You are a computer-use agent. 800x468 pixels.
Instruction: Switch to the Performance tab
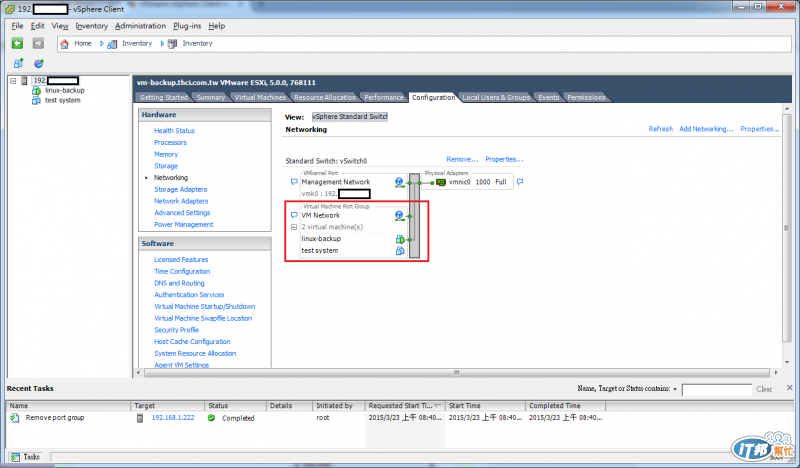pos(384,97)
